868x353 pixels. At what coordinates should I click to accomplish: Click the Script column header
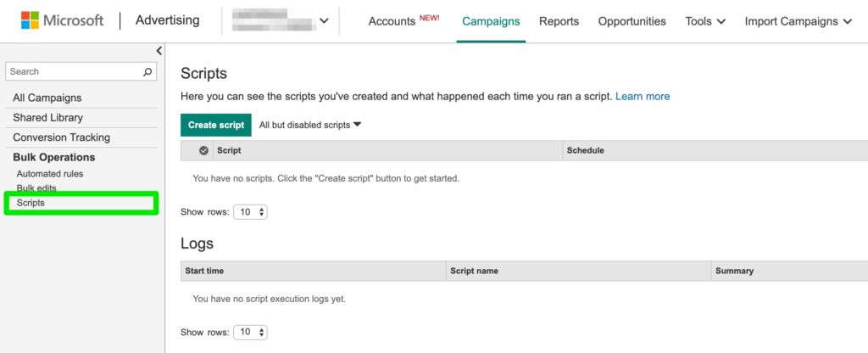tap(387, 150)
